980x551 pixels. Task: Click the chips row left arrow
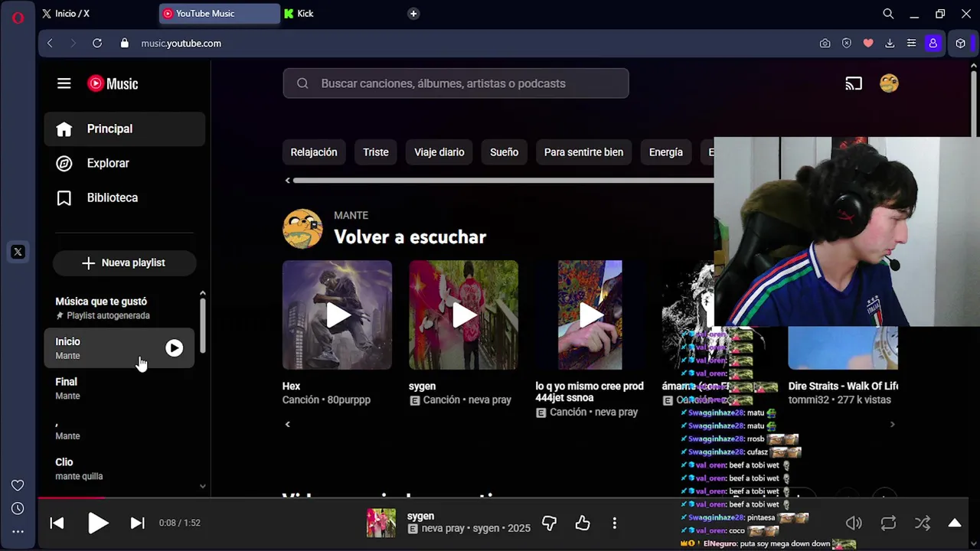click(x=288, y=181)
